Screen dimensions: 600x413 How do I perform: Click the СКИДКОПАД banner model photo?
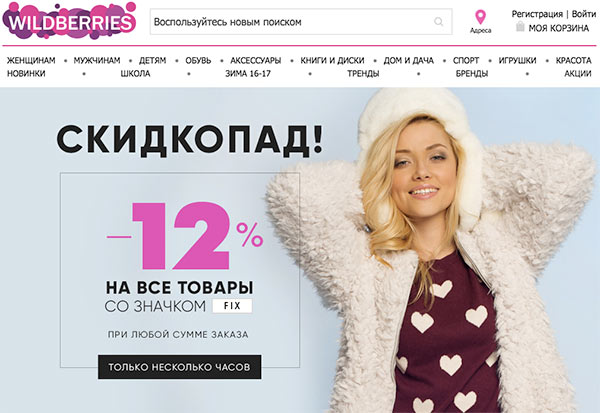(x=432, y=251)
